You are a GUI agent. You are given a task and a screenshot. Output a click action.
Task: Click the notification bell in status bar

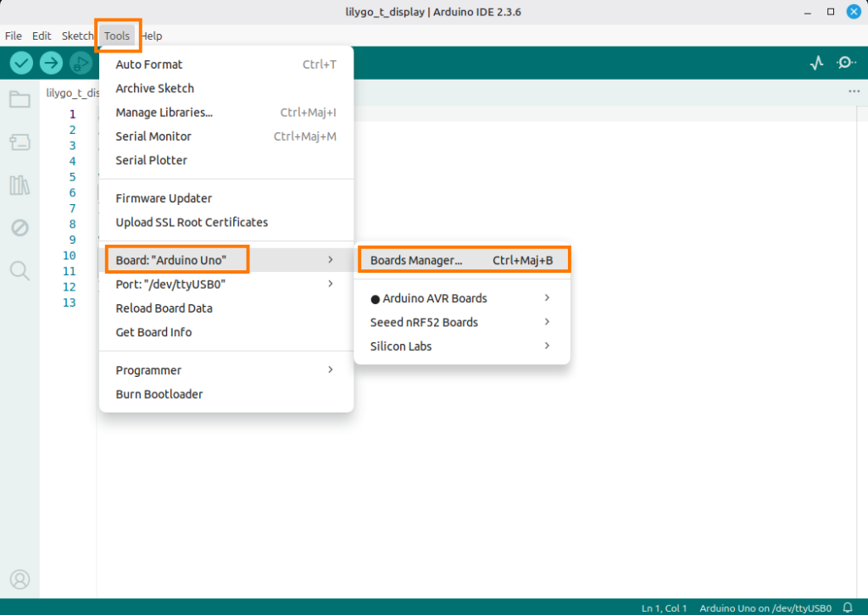pos(847,607)
